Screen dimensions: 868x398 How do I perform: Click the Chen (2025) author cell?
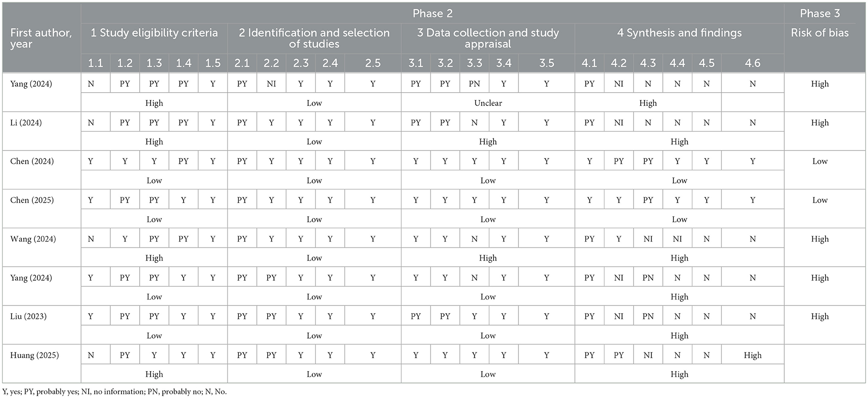click(x=32, y=200)
